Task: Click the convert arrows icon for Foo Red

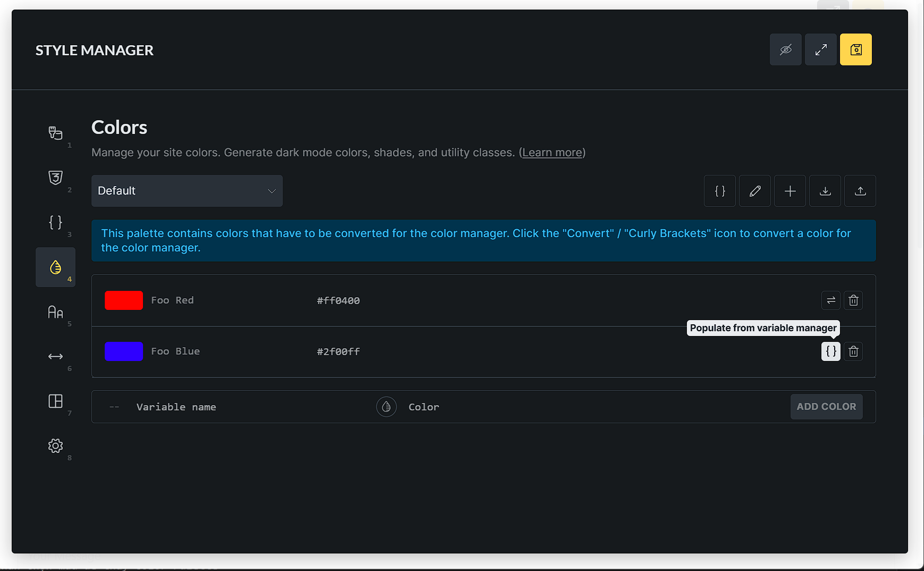Action: (x=830, y=300)
